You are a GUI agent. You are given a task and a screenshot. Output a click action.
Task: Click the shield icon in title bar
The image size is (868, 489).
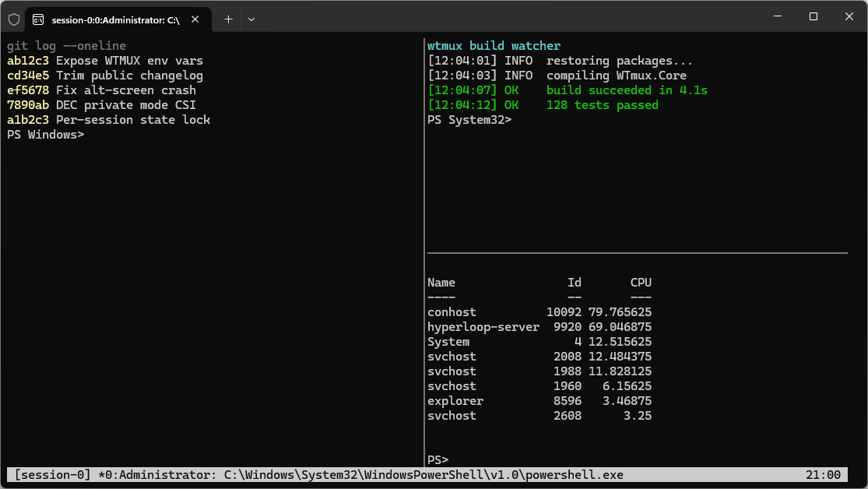point(14,19)
